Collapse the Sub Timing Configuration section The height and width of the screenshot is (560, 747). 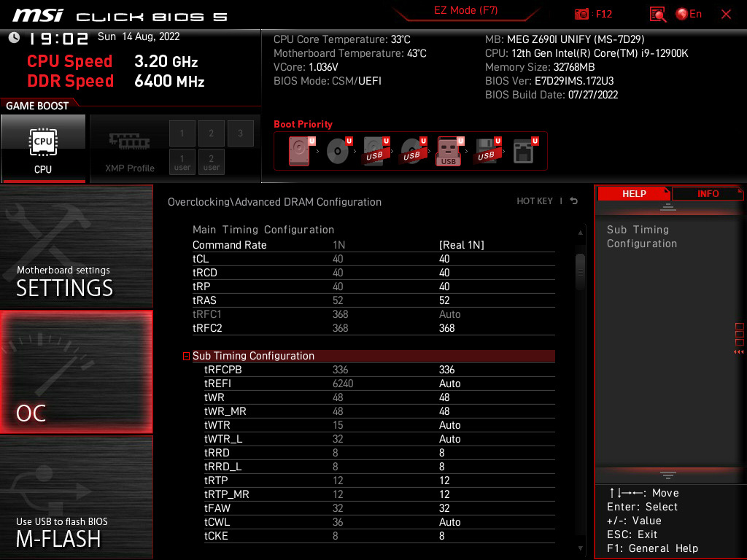(186, 356)
